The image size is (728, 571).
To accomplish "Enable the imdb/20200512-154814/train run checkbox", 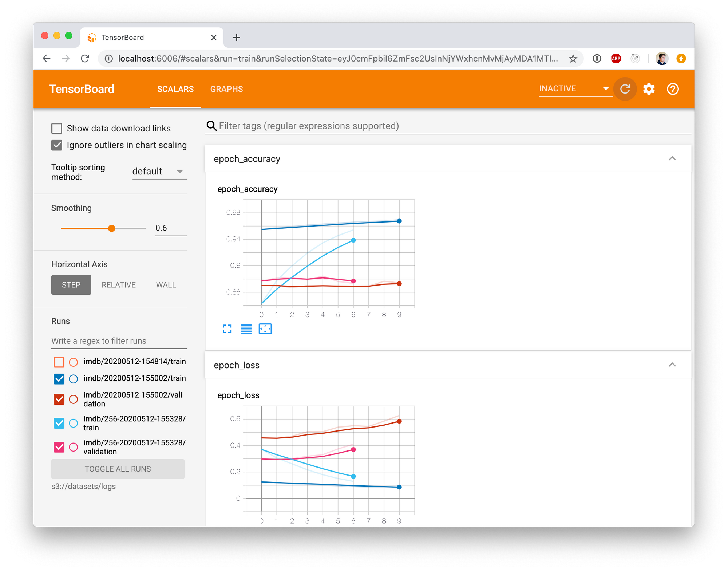I will coord(59,362).
